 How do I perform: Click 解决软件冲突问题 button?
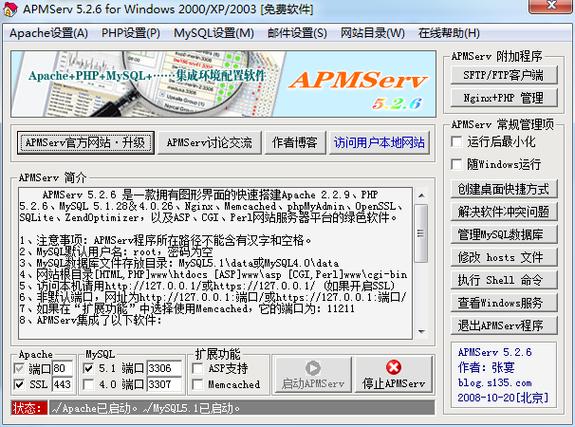[x=504, y=212]
